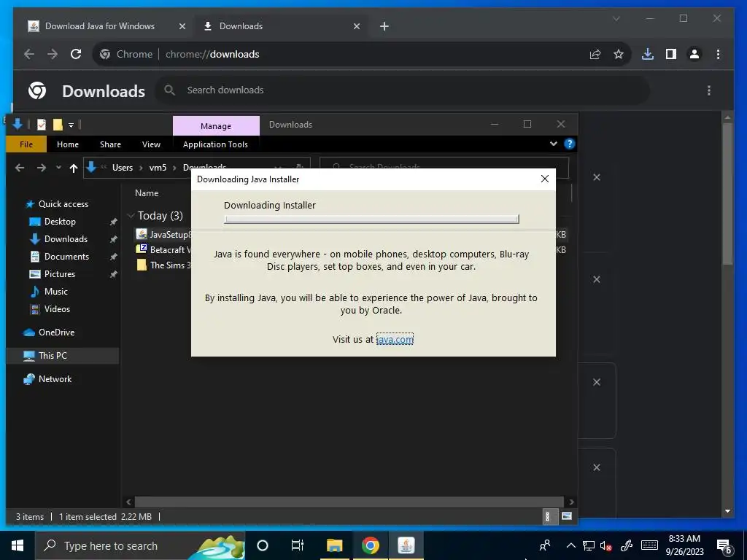This screenshot has width=747, height=560.
Task: Open the File menu in File Explorer
Action: coord(26,144)
